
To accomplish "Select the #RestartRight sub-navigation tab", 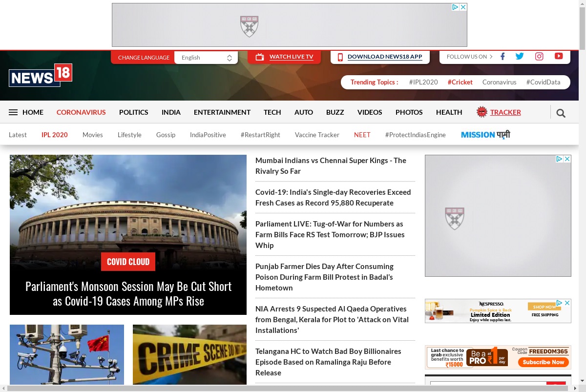I will coord(260,135).
